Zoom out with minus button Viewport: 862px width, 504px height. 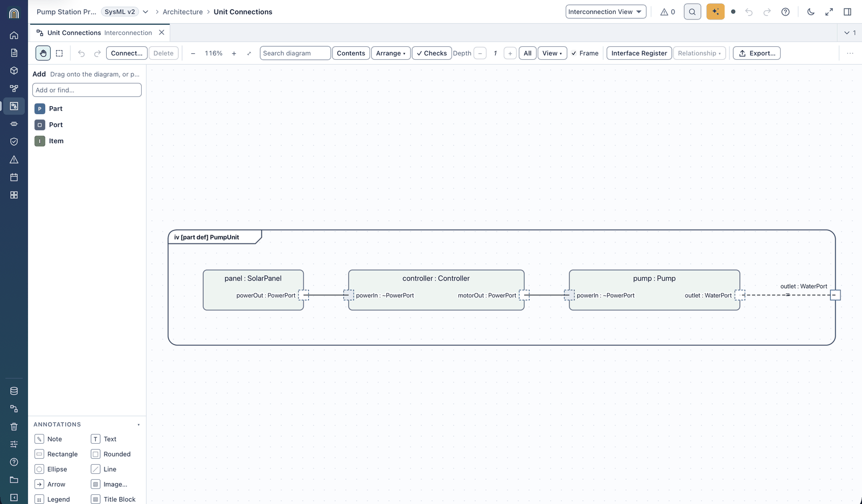[x=193, y=53]
